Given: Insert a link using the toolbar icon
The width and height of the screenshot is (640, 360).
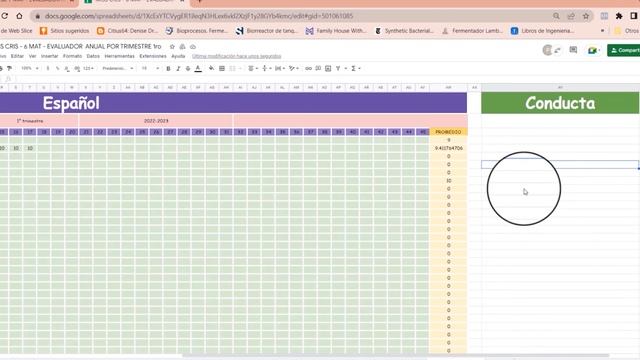Looking at the screenshot, I should coord(308,69).
